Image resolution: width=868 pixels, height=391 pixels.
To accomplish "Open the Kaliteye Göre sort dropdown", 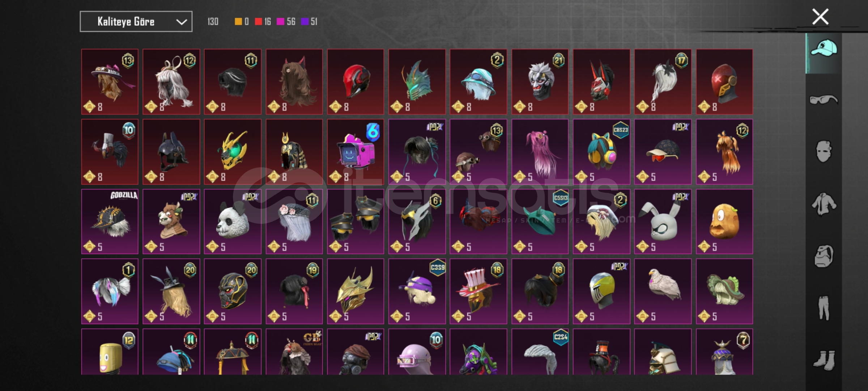I will click(x=136, y=22).
